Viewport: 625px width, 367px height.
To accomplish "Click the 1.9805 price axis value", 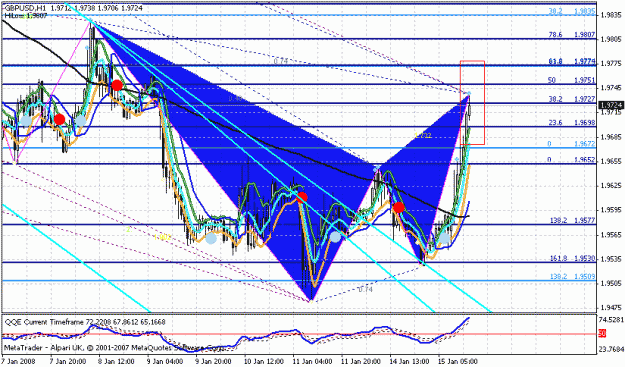I will click(611, 39).
